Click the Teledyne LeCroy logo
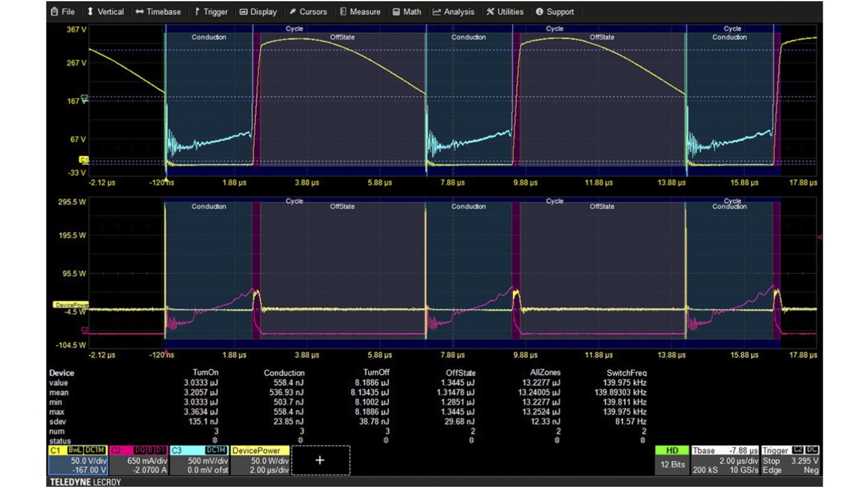This screenshot has width=868, height=488. coord(86,482)
